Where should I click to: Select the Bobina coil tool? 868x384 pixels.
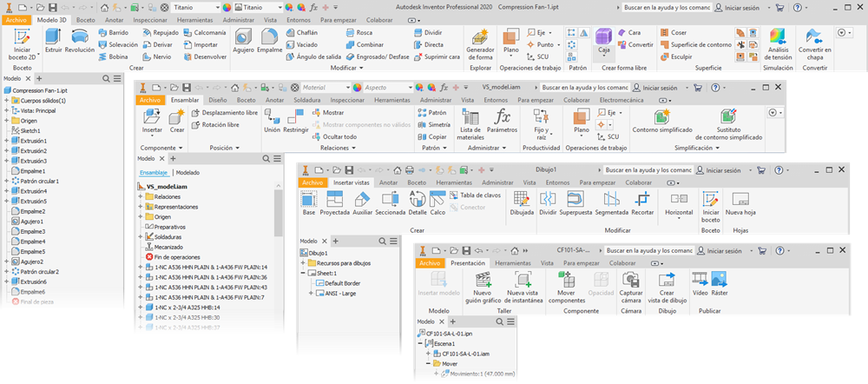pos(114,56)
